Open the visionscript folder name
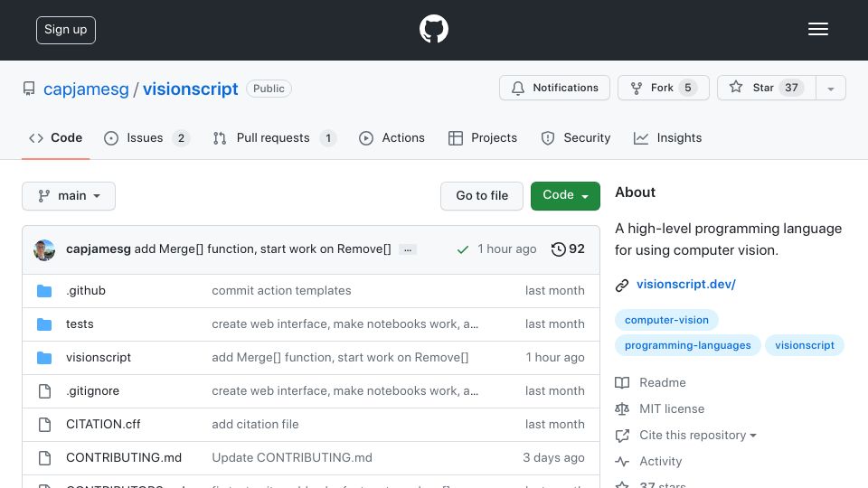The image size is (868, 488). click(x=99, y=358)
